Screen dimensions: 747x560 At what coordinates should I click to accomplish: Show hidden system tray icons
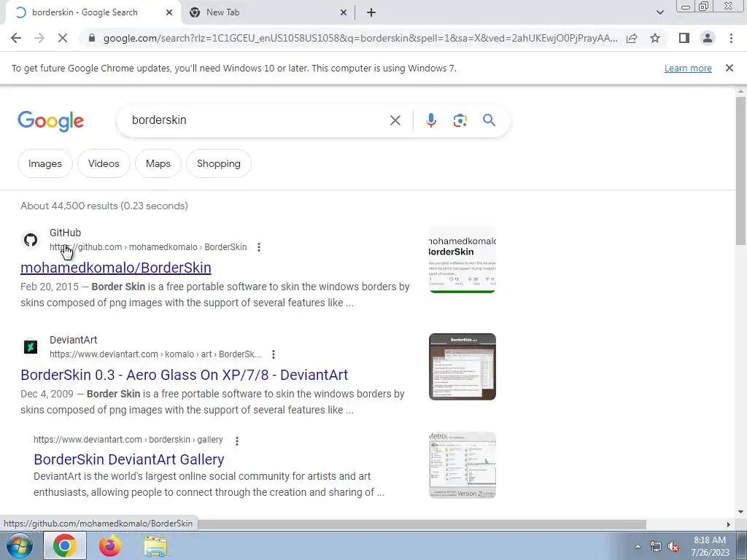638,546
